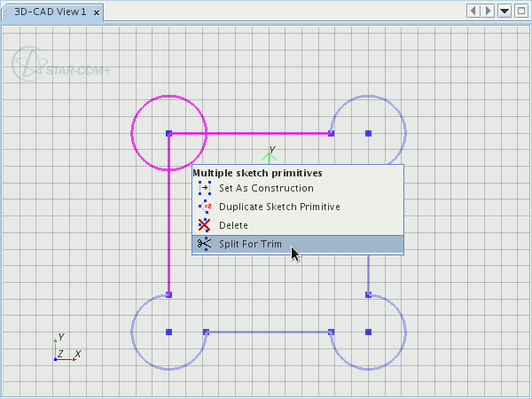Choose Split For Trim from context menu

[250, 244]
